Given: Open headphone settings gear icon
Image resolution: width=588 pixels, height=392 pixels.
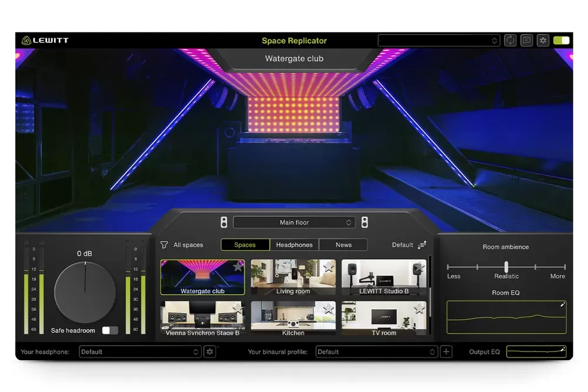Looking at the screenshot, I should pos(210,351).
